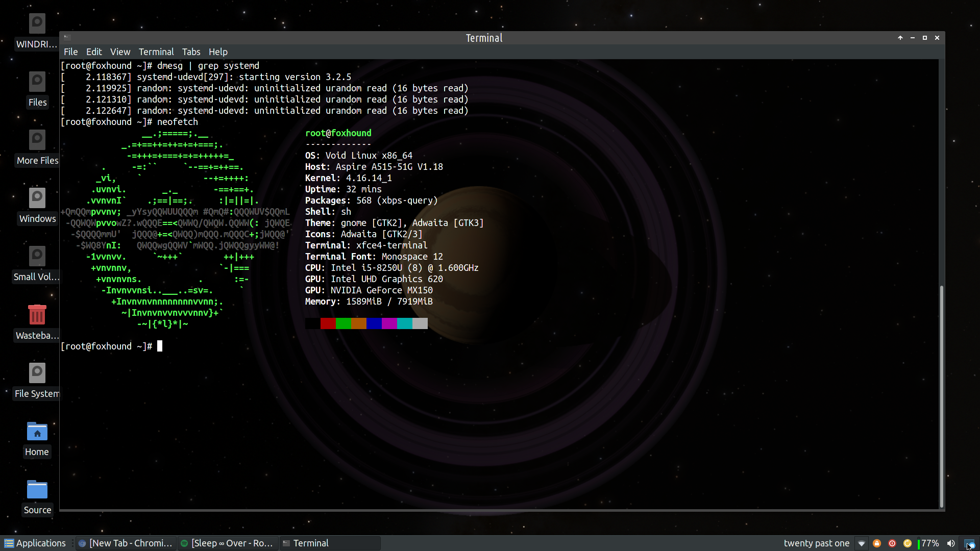Select the Edit menu in terminal
980x551 pixels.
93,52
